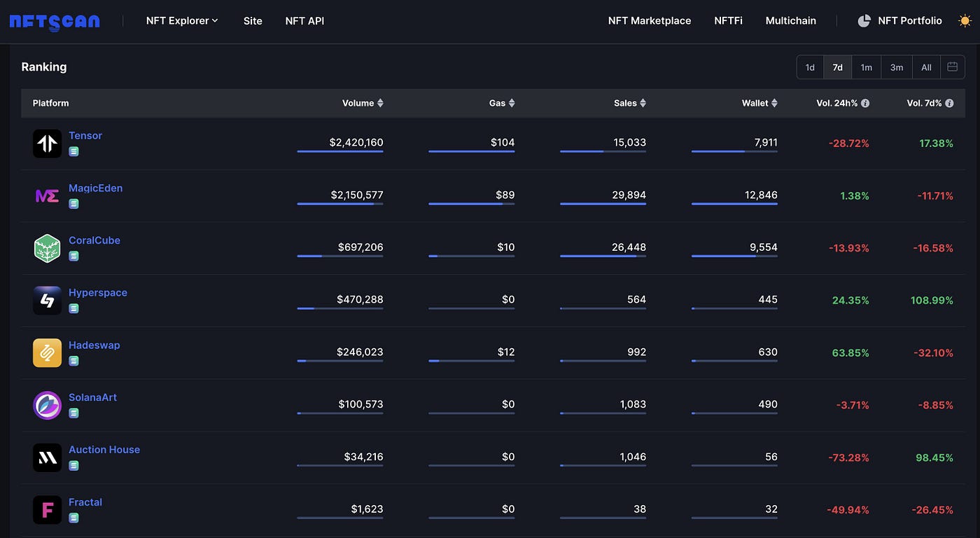The image size is (980, 538).
Task: Click MagicEden's gas value $89
Action: (x=505, y=195)
